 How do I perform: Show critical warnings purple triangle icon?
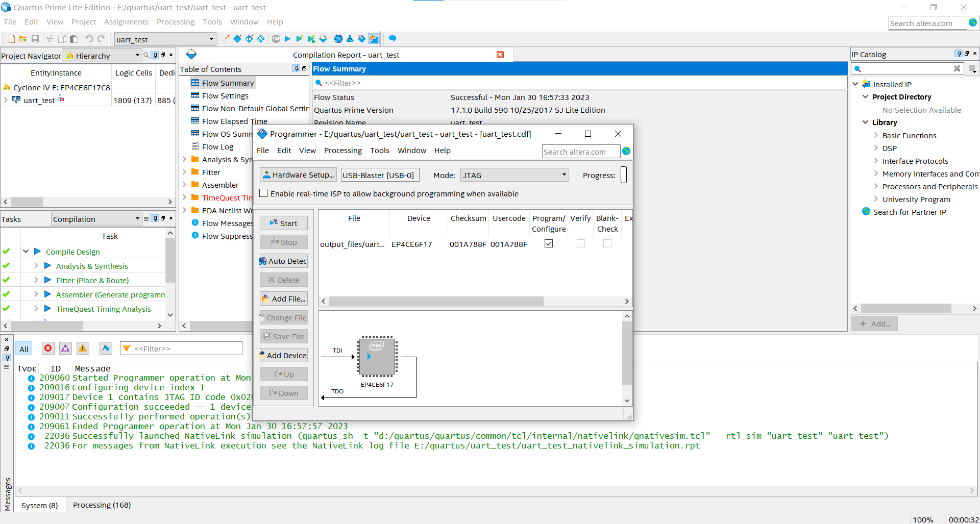[65, 348]
